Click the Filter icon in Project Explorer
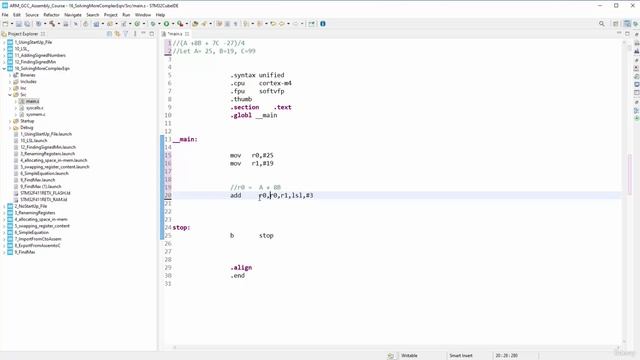The width and height of the screenshot is (640, 360). 126,34
